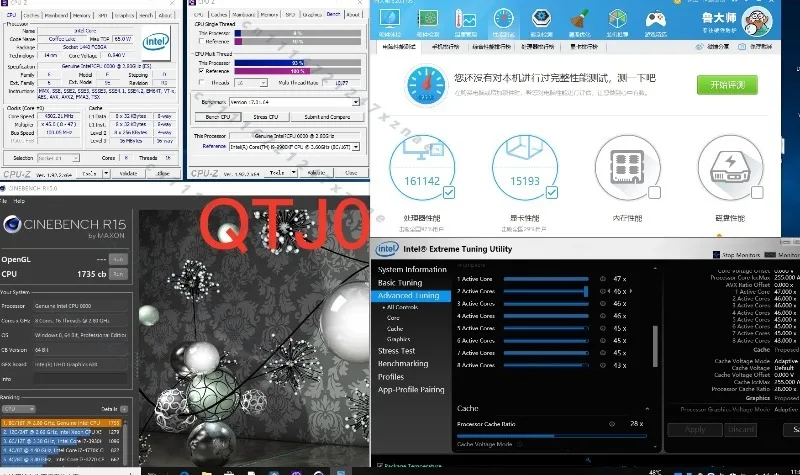Click the info icon beside 1 Active Core
The image size is (800, 475).
(603, 279)
